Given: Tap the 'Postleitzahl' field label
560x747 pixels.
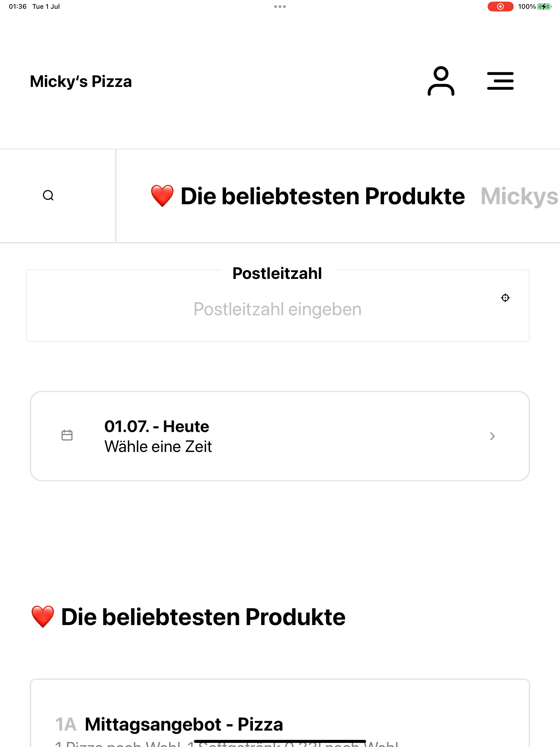Looking at the screenshot, I should (x=277, y=273).
